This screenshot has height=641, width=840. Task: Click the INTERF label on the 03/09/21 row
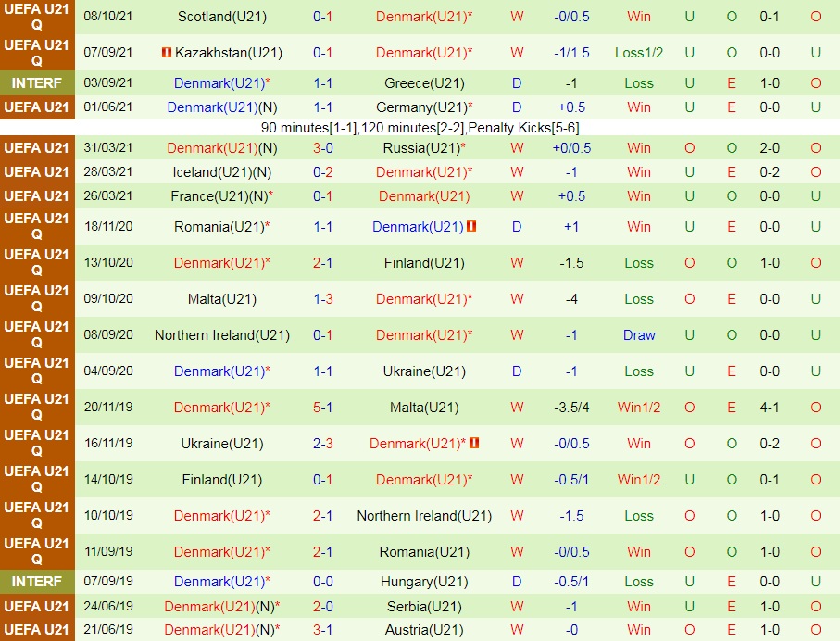[x=37, y=83]
